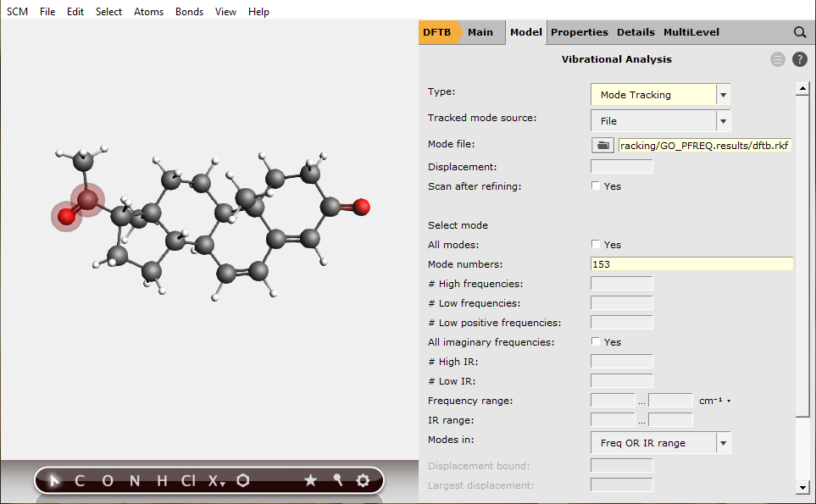The image size is (816, 504).
Task: Browse for the Mode file with folder icon
Action: point(602,145)
